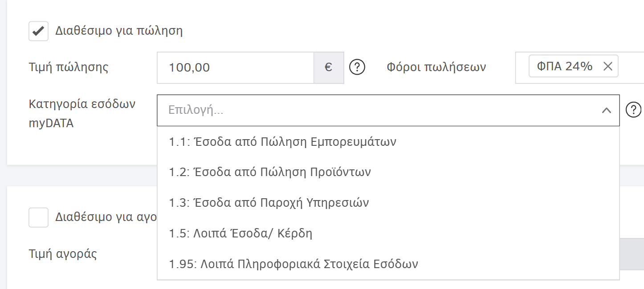Image resolution: width=644 pixels, height=289 pixels.
Task: Select 1.1: Έσοδα από Πώληση Εμπορευμάτων
Action: [282, 142]
